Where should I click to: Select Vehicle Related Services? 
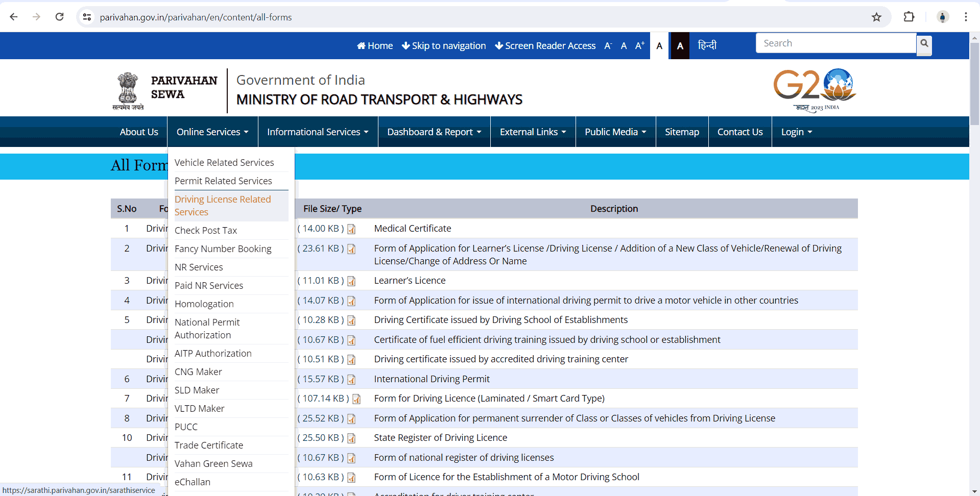click(231, 162)
